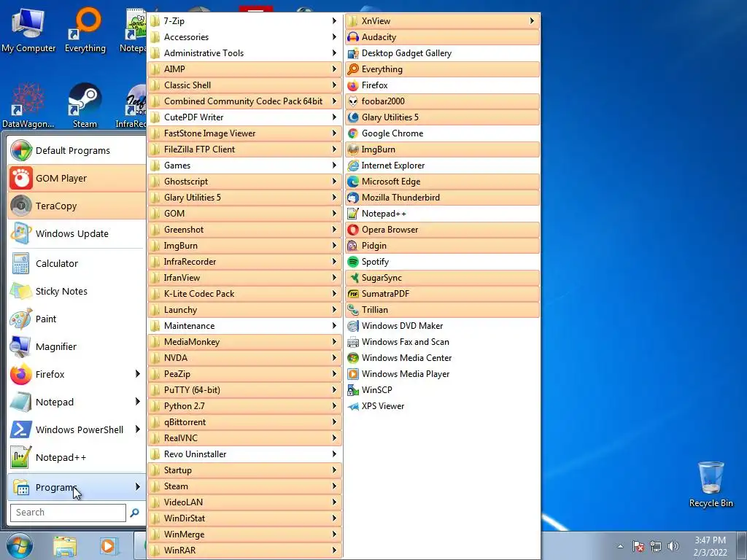The width and height of the screenshot is (747, 560).
Task: Open the VideoLAN folder
Action: pos(244,502)
